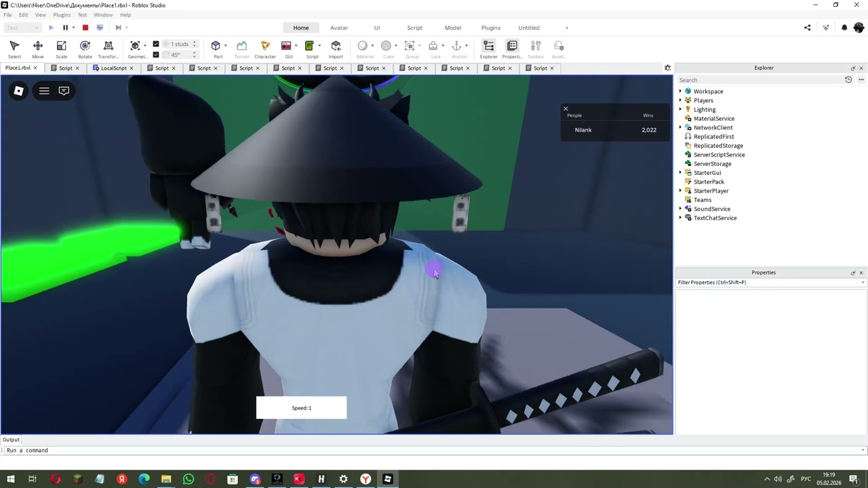Open Explorer more options menu
The image size is (868, 488).
861,80
